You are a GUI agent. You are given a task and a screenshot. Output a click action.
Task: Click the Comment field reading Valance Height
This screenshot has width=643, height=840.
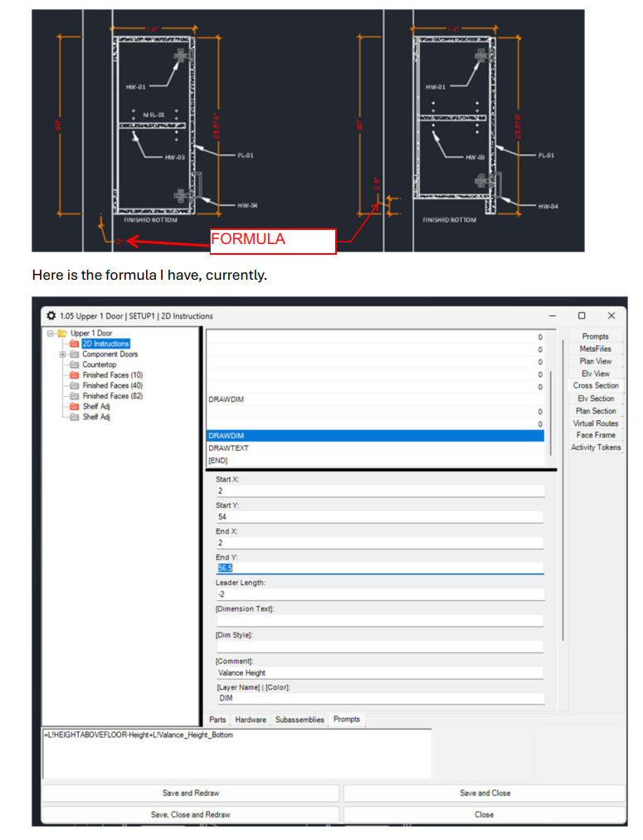point(380,673)
